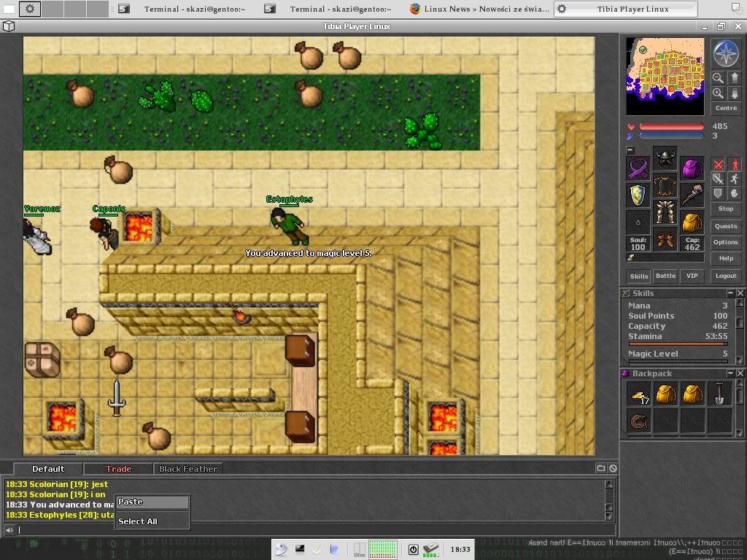Viewport: 747px width, 560px height.
Task: Select the rope in Backpack
Action: point(639,421)
